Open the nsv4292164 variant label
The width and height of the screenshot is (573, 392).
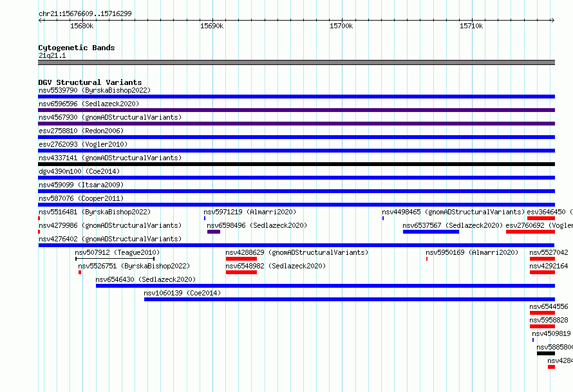point(549,266)
